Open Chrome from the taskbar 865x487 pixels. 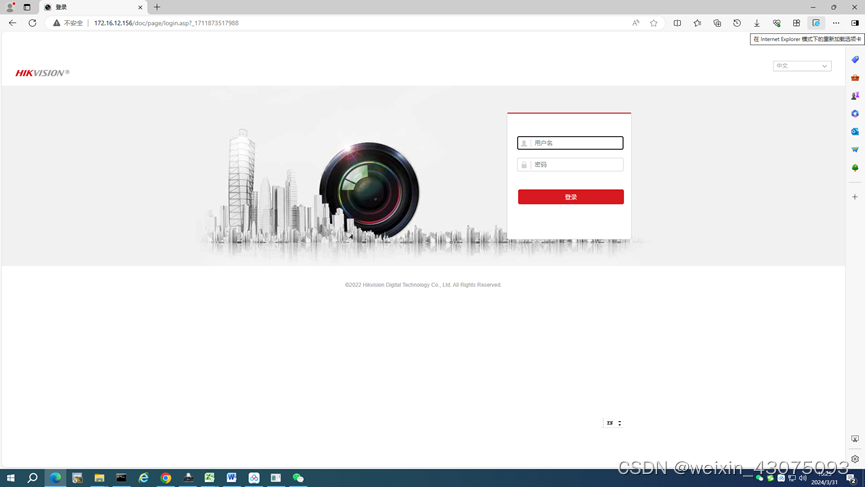click(x=165, y=478)
